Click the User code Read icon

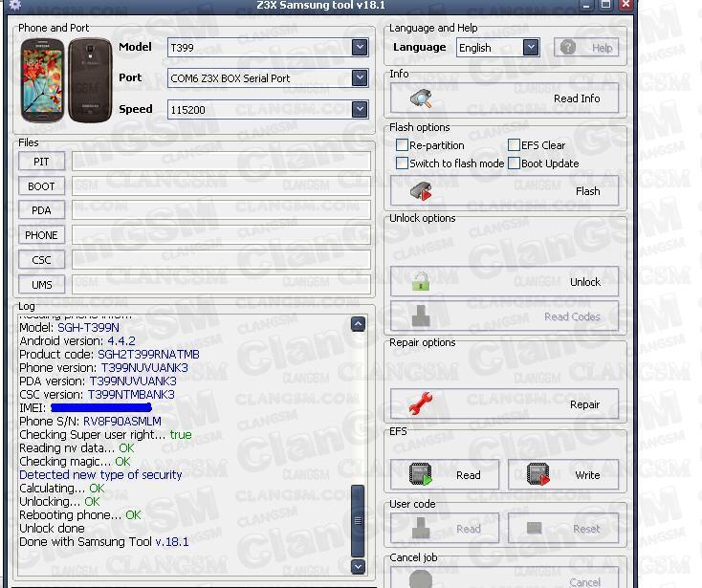click(421, 528)
